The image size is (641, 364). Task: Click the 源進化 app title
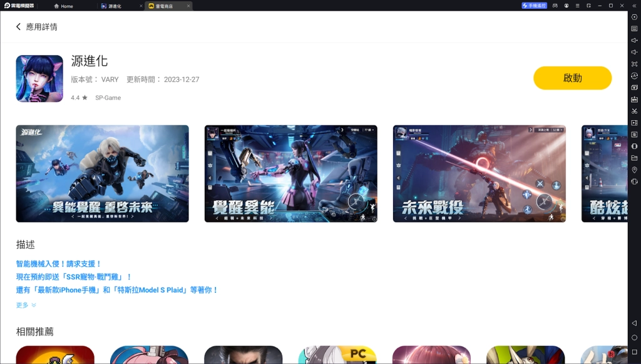(x=89, y=61)
